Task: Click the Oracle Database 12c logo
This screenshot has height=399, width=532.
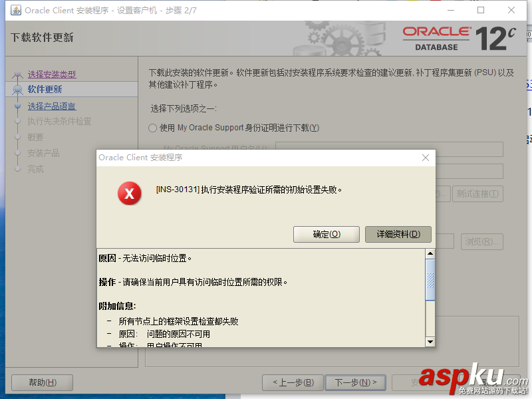Action: click(x=460, y=39)
